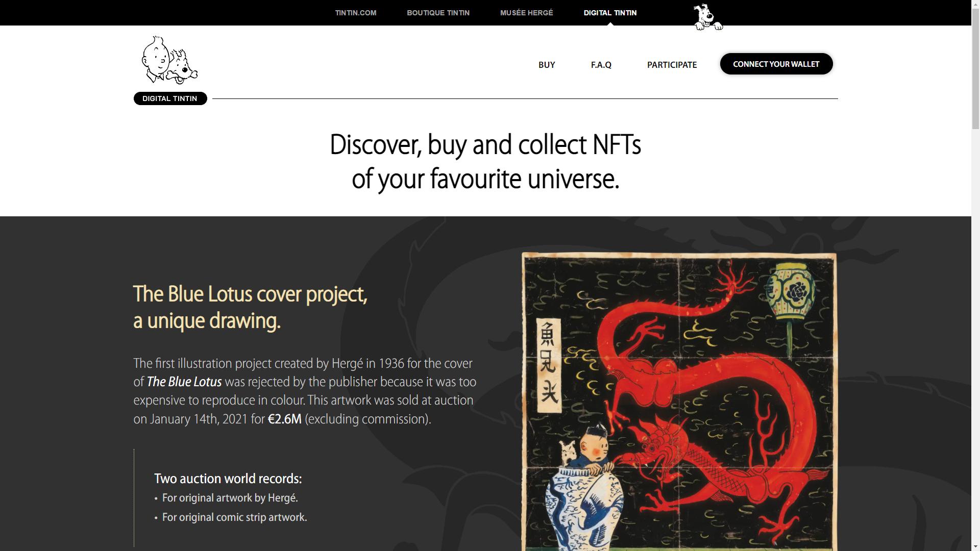Click the Snowy dog icon in top bar
Image resolution: width=980 pixels, height=551 pixels.
click(x=708, y=17)
